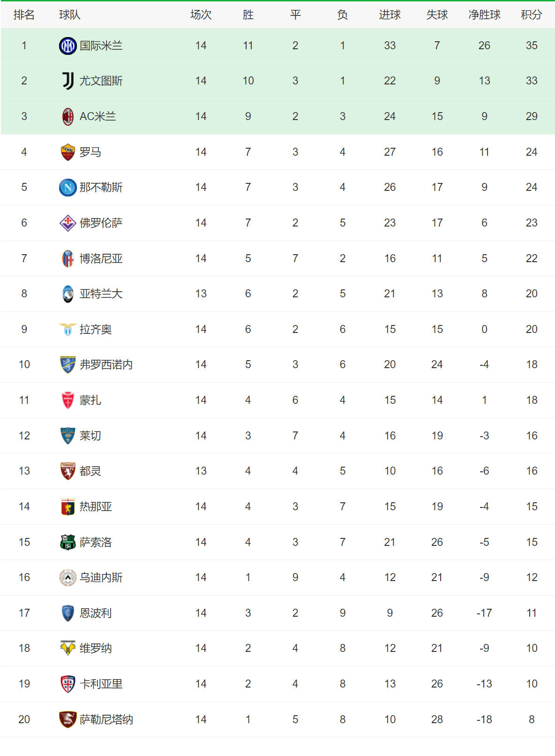Viewport: 555px width, 756px height.
Task: Select the 乌迪内斯 team name
Action: click(x=101, y=578)
